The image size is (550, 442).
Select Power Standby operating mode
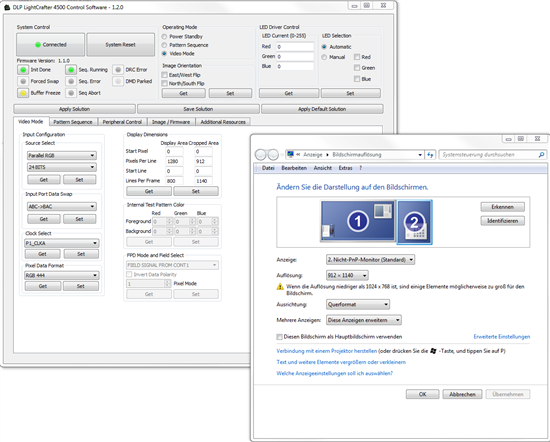click(164, 36)
